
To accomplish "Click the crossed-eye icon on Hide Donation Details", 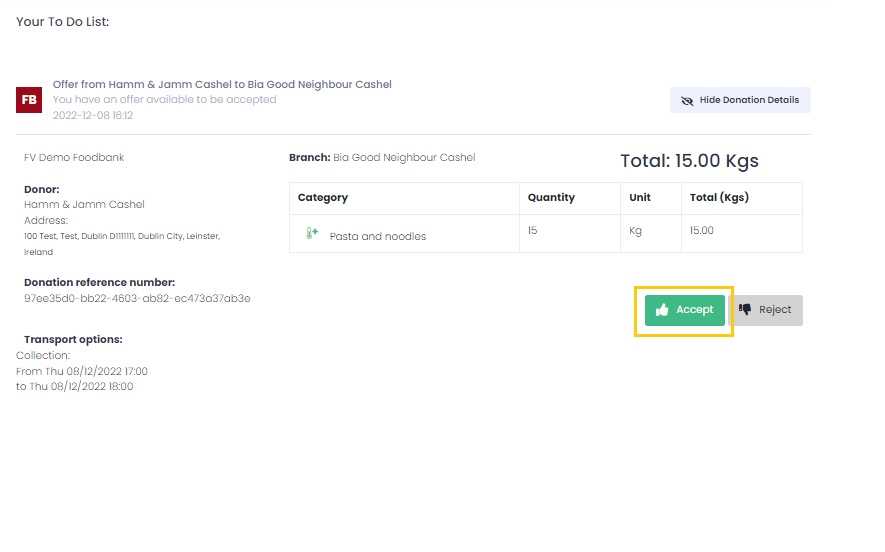I will coord(687,100).
